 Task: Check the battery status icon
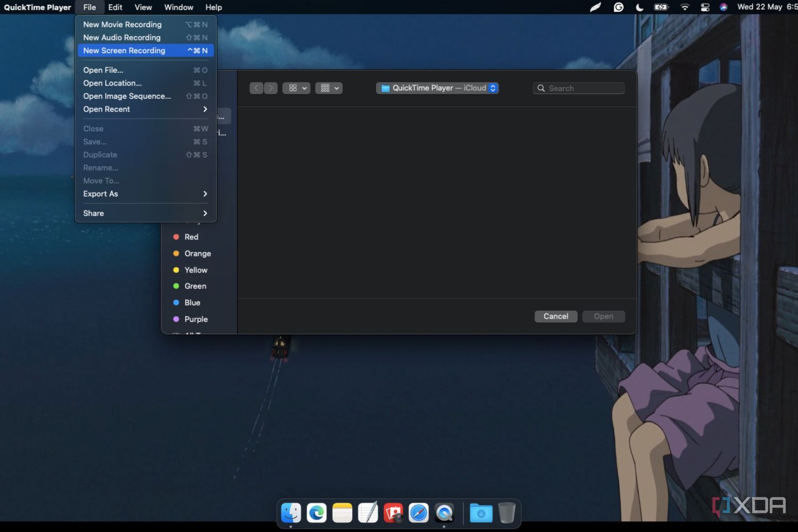(661, 7)
